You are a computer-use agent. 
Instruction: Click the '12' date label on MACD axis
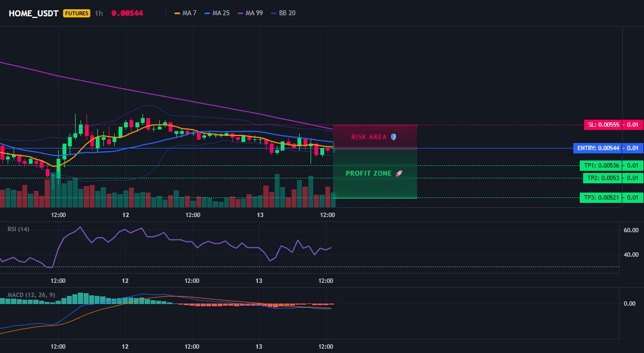(125, 347)
